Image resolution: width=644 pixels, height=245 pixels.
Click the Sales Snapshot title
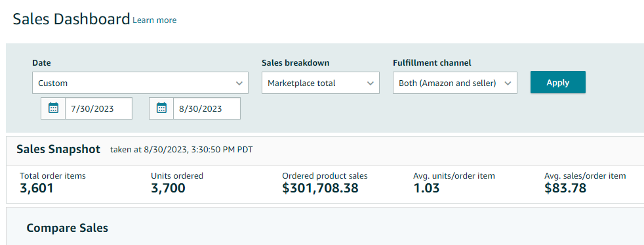pyautogui.click(x=58, y=149)
